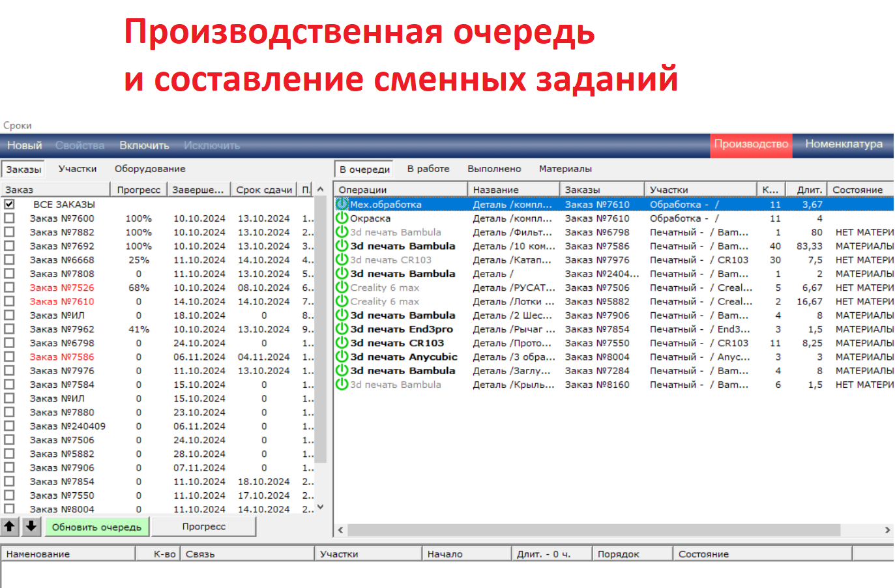Viewport: 895px width, 588px height.
Task: Click the power icon for Creality 6 max (Заказ №7506)
Action: point(342,287)
